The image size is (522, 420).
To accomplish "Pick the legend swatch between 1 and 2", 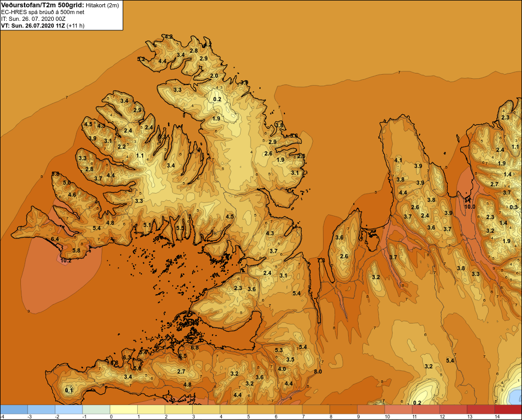I will click(x=151, y=410).
